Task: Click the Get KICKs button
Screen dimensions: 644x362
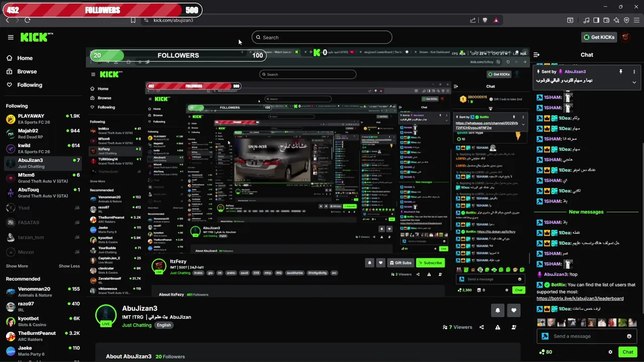Action: coord(599,37)
